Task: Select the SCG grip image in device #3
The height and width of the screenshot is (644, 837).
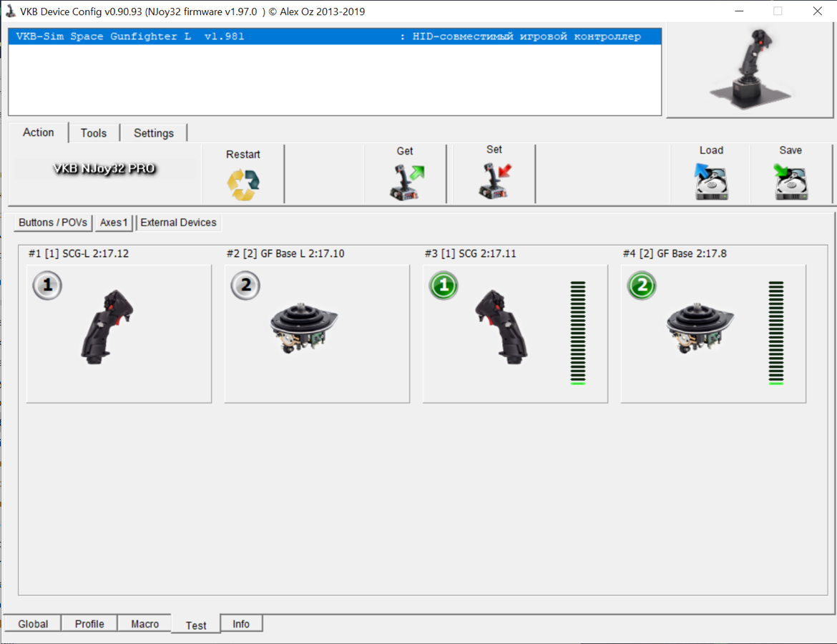Action: 501,327
